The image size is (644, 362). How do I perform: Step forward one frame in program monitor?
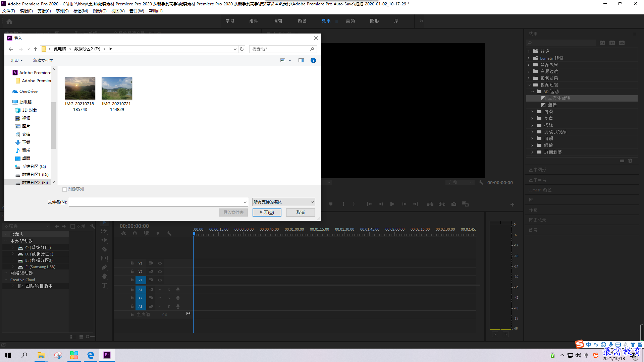coord(404,204)
